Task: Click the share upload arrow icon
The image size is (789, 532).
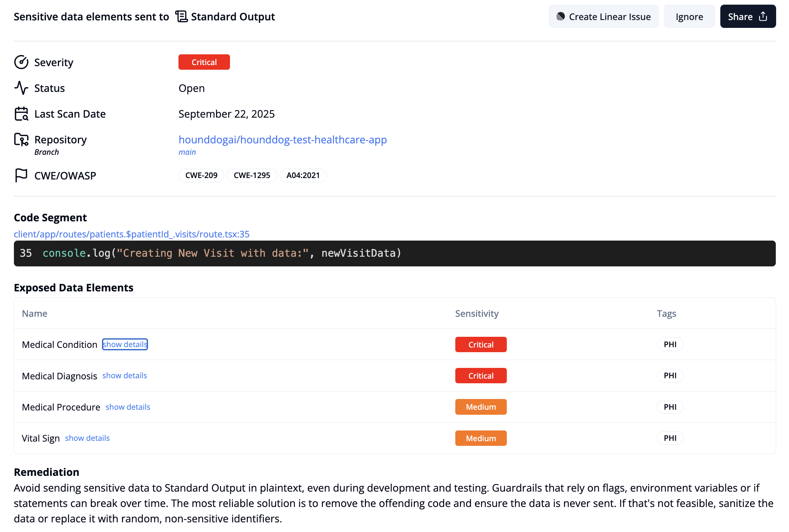Action: (763, 16)
